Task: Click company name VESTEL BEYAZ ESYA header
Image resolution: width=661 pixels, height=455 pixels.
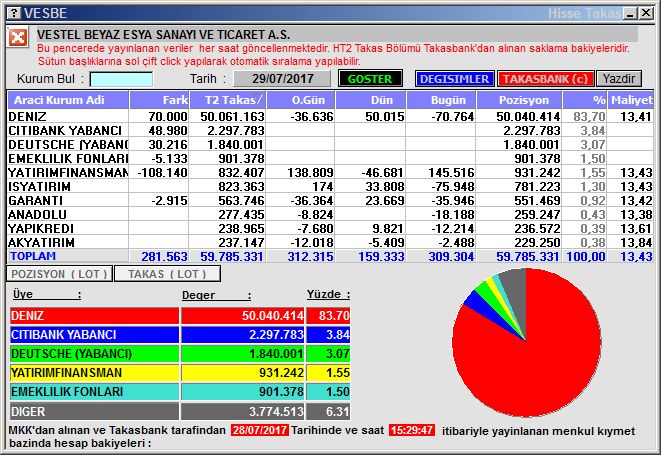Action: (163, 35)
